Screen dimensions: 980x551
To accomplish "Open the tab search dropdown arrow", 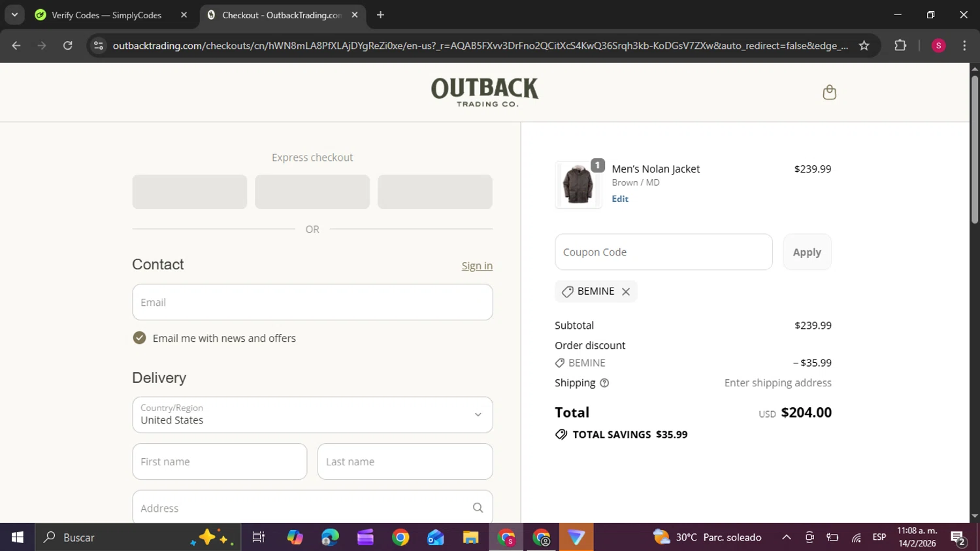I will point(14,14).
